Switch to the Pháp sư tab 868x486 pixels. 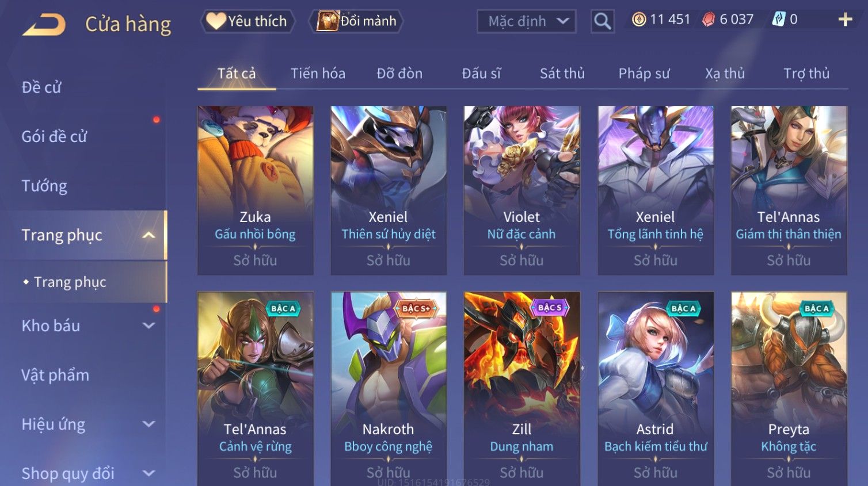point(644,74)
